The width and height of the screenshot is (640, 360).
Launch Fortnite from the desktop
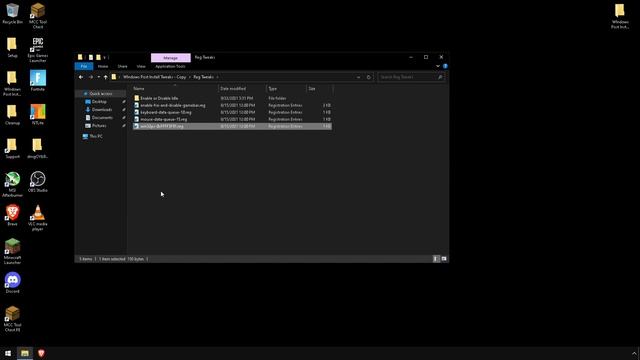pos(38,80)
